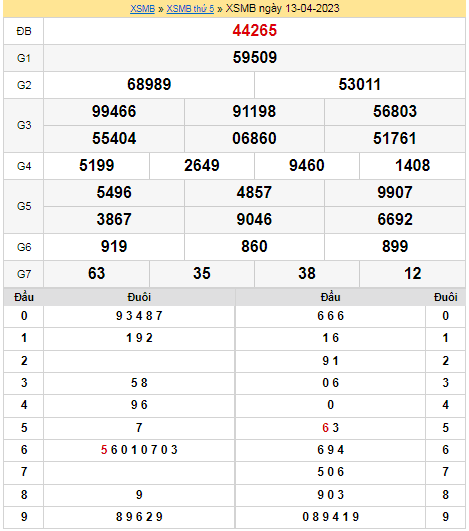Click the heads list 9 0 3
The height and width of the screenshot is (531, 469).
pos(331,495)
